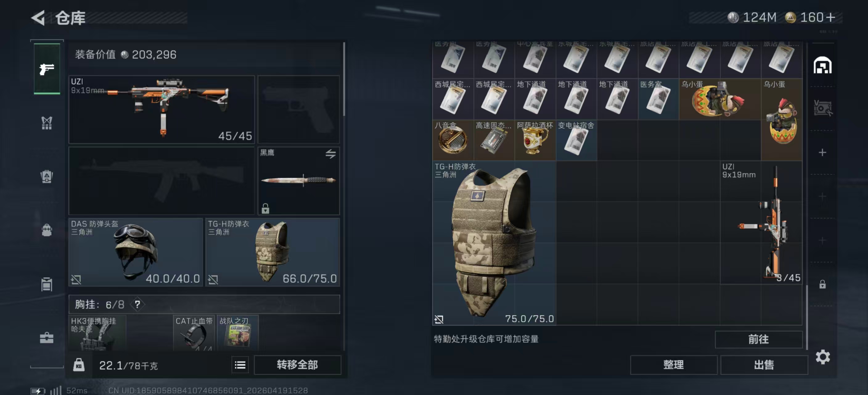Select the 阿萨拉酒杯 item in warehouse

pyautogui.click(x=535, y=140)
